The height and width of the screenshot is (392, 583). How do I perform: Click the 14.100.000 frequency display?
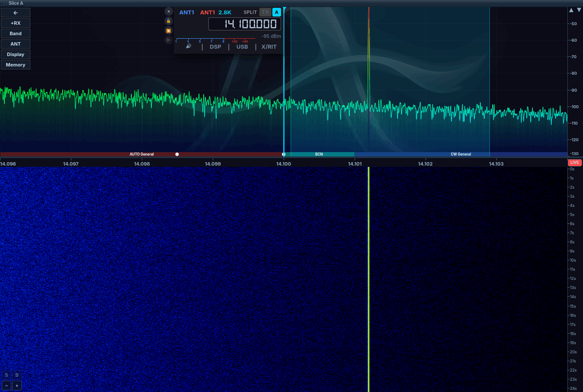coord(245,24)
